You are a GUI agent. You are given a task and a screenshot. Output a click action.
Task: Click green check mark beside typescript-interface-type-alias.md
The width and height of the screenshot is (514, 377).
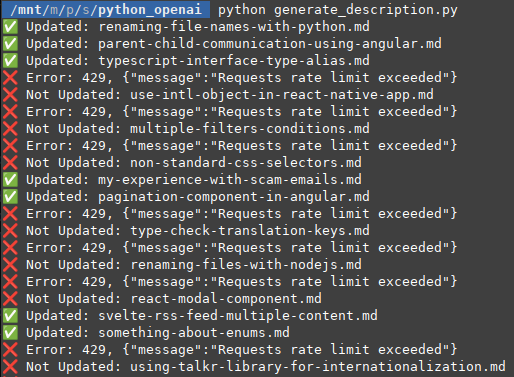10,61
